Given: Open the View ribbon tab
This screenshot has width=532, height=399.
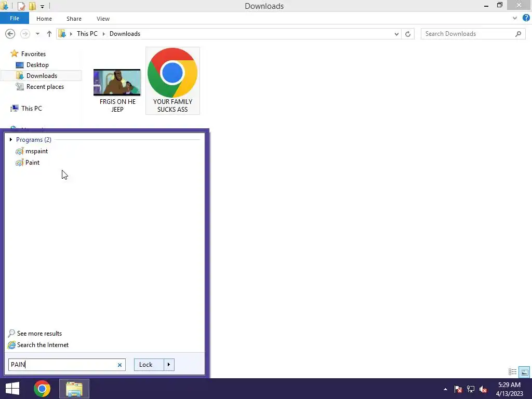Looking at the screenshot, I should point(103,19).
